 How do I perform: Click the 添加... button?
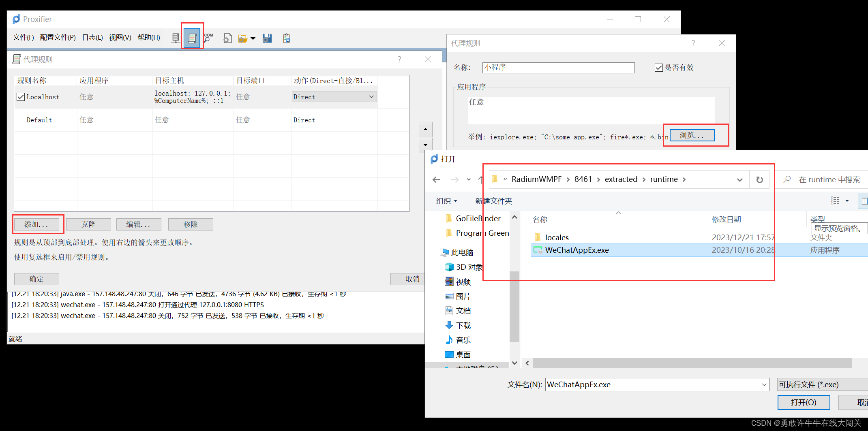click(36, 224)
